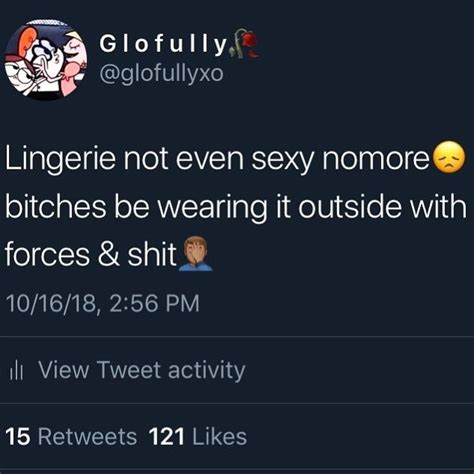Click the Retweets label

88,437
